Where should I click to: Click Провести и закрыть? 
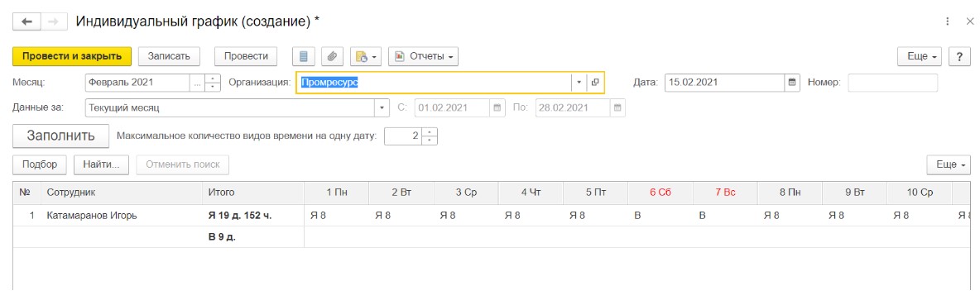coord(72,56)
